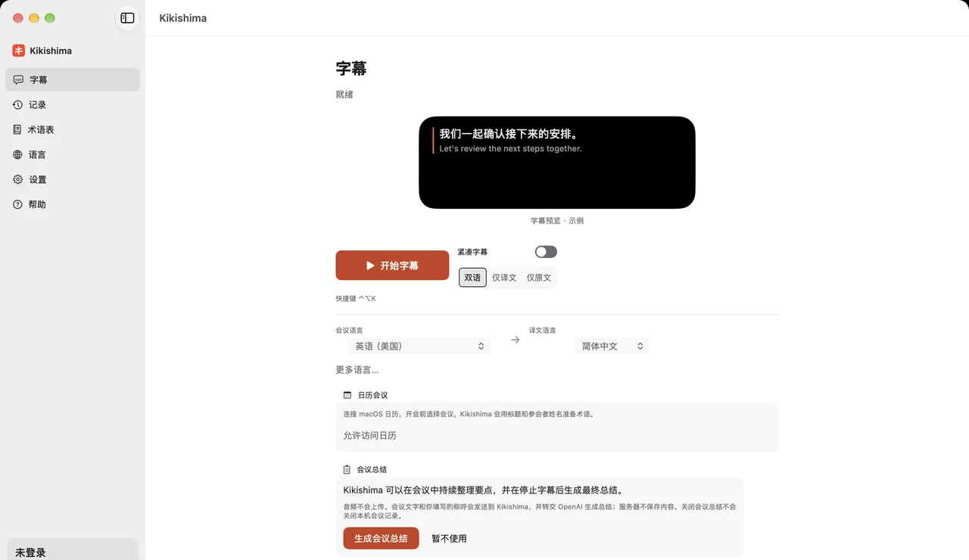Click the 会议总结 clipboard icon
The image size is (969, 560).
tap(347, 469)
